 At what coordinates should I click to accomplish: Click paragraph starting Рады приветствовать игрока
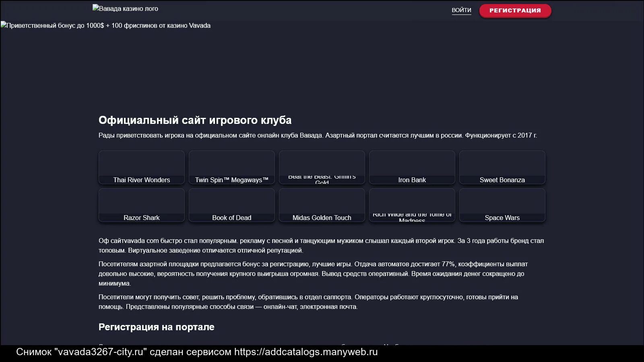318,136
